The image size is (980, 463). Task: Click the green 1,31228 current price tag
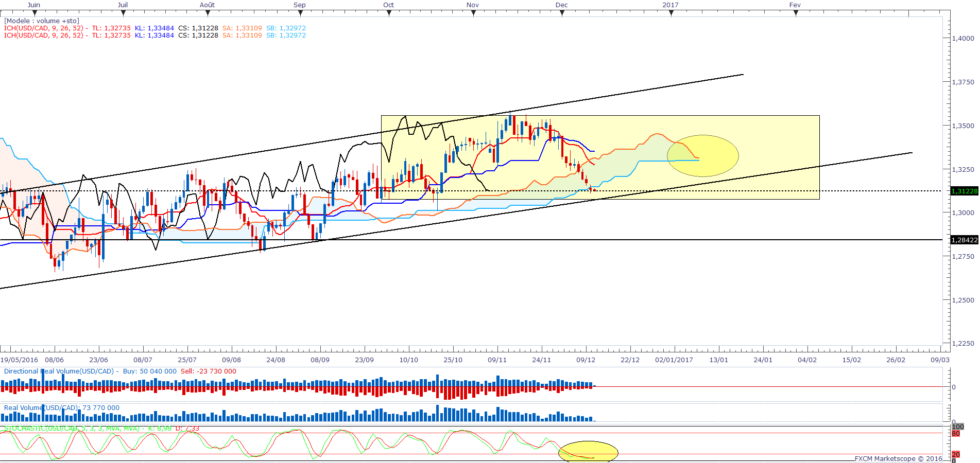pyautogui.click(x=964, y=191)
